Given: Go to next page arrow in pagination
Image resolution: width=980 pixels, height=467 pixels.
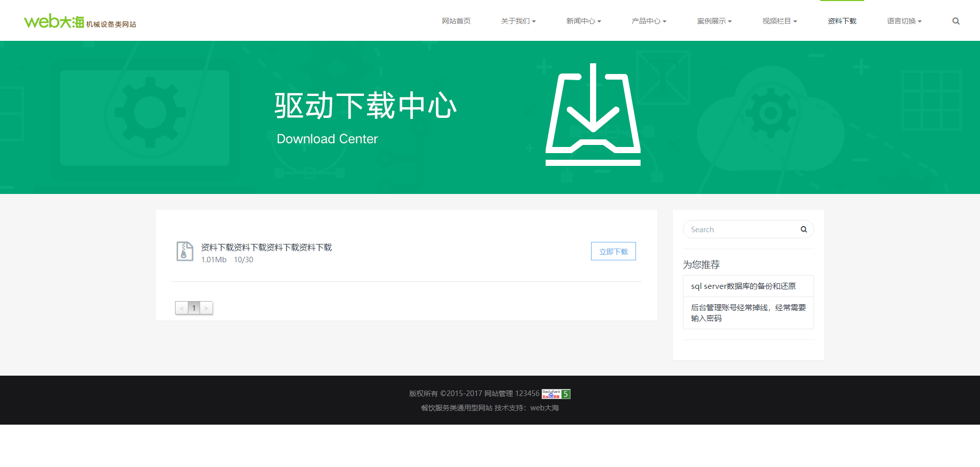Looking at the screenshot, I should 206,308.
